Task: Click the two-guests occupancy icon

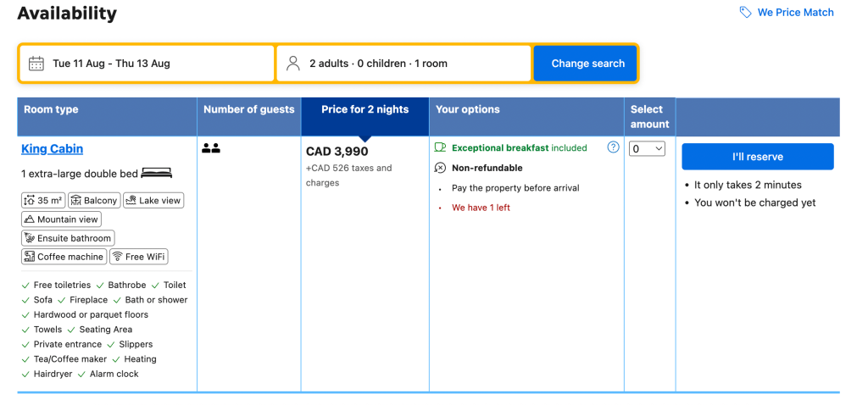Action: 211,148
